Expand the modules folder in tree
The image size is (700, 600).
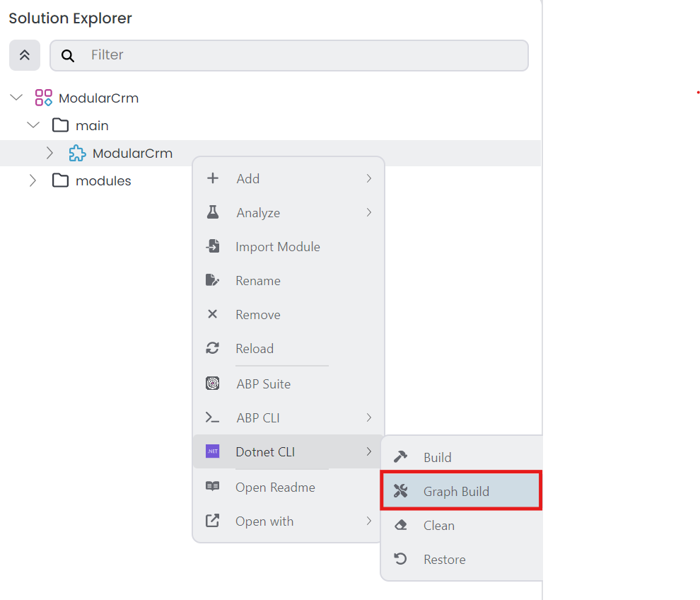pos(33,180)
